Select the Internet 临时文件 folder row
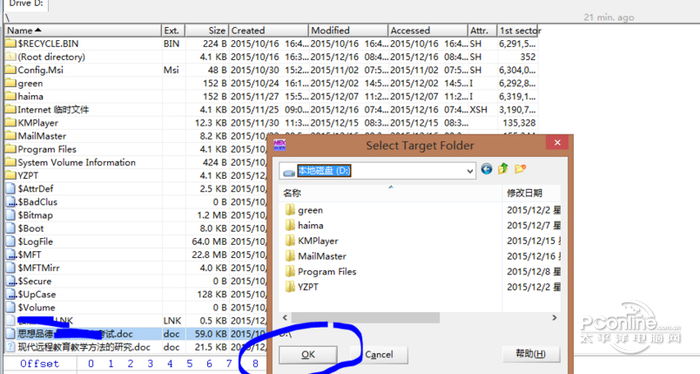This screenshot has width=700, height=374. click(271, 109)
